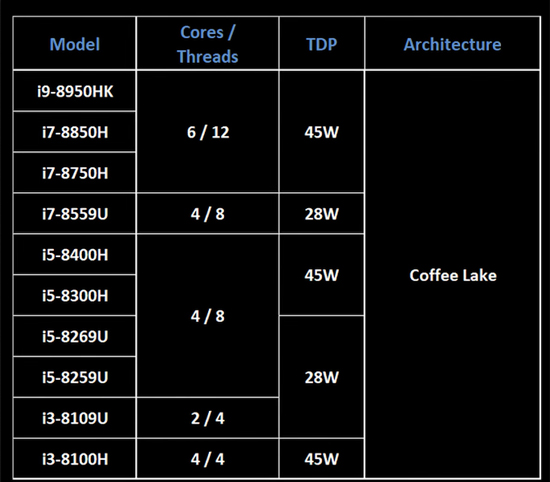Image resolution: width=550 pixels, height=482 pixels.
Task: Select the i7-8850H model cell
Action: (74, 132)
